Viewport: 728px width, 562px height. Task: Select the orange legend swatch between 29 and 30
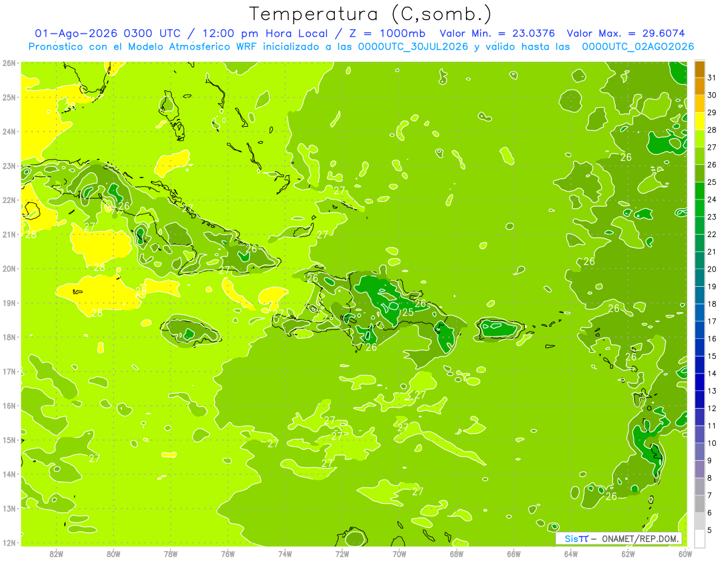(x=699, y=104)
